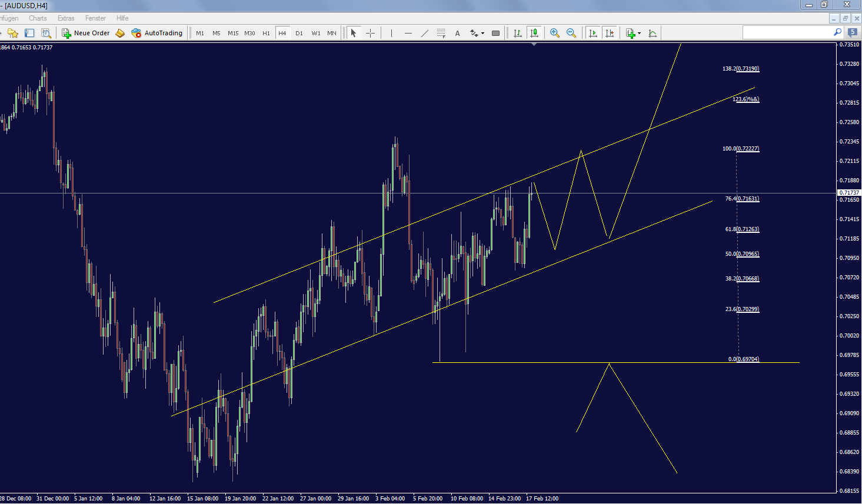Select the Text annotation tool
The width and height of the screenshot is (862, 504).
pyautogui.click(x=457, y=33)
